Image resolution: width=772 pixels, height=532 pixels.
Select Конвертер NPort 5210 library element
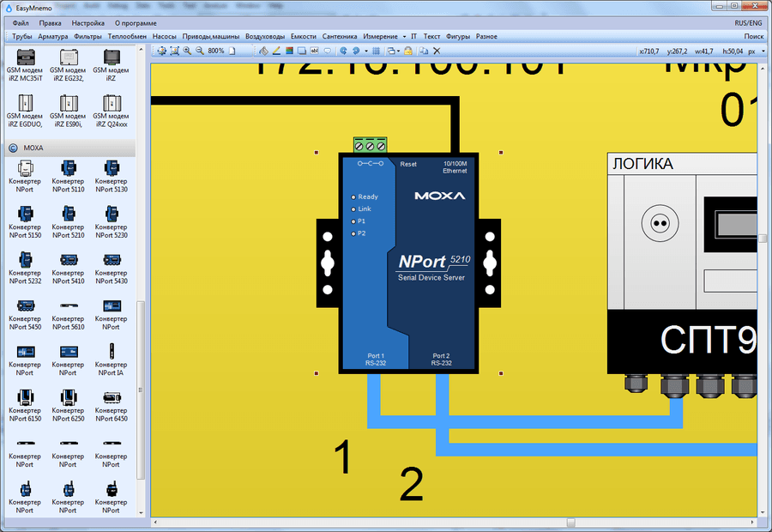(x=68, y=221)
